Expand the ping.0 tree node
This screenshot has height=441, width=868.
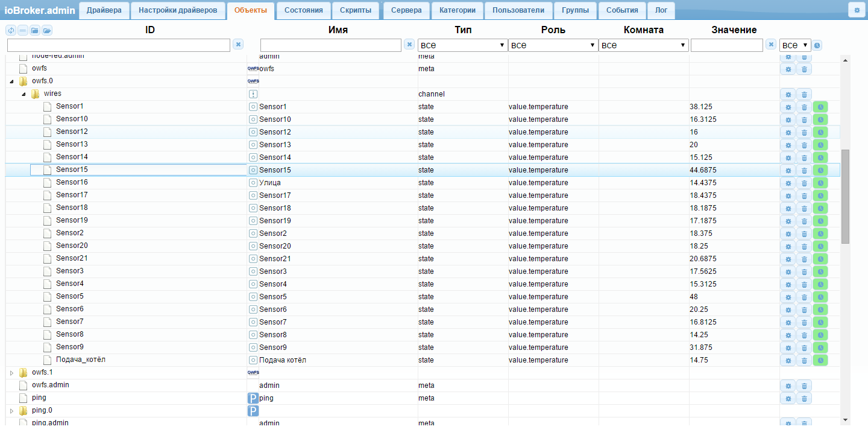[11, 411]
